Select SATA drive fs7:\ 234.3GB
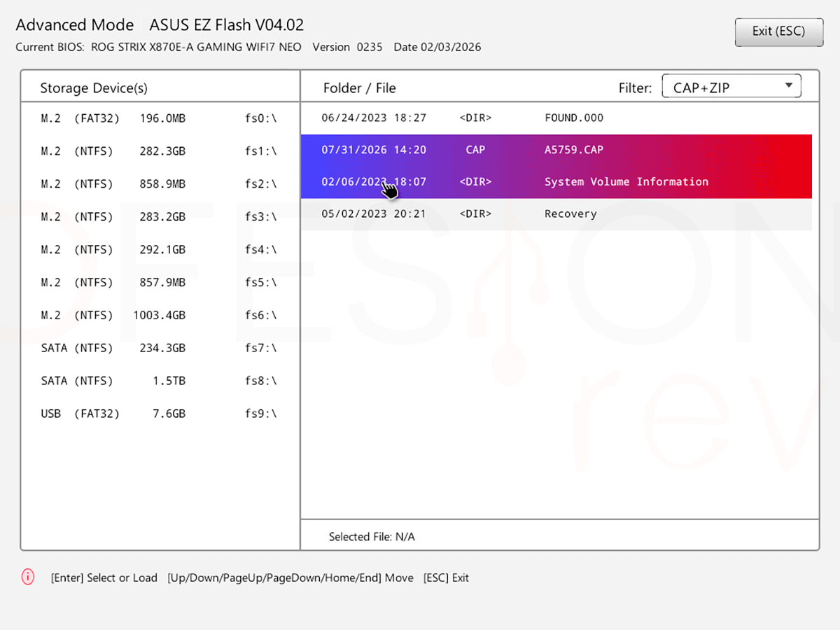 point(160,349)
